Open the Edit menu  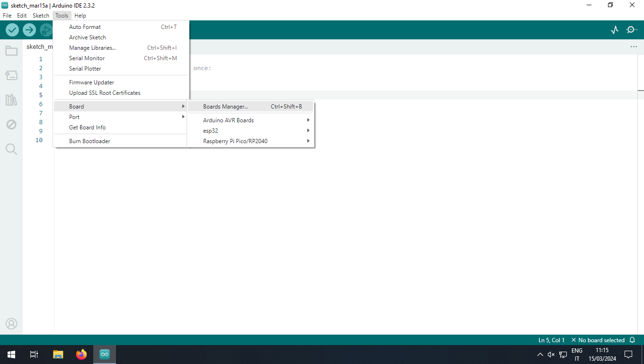pyautogui.click(x=22, y=16)
